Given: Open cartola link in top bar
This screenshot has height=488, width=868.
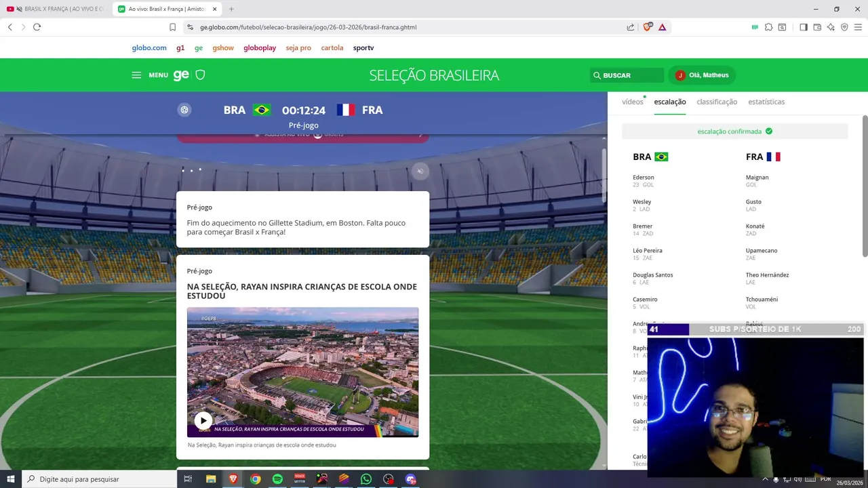Looking at the screenshot, I should coord(332,48).
